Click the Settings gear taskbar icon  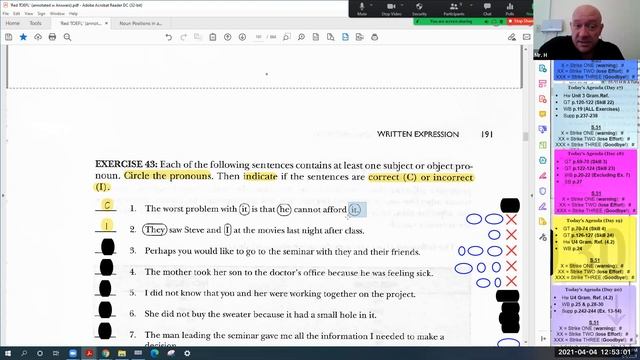187,353
